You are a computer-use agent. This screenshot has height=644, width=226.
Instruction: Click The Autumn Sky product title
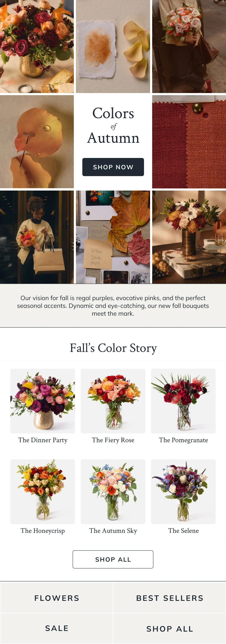pos(113,530)
